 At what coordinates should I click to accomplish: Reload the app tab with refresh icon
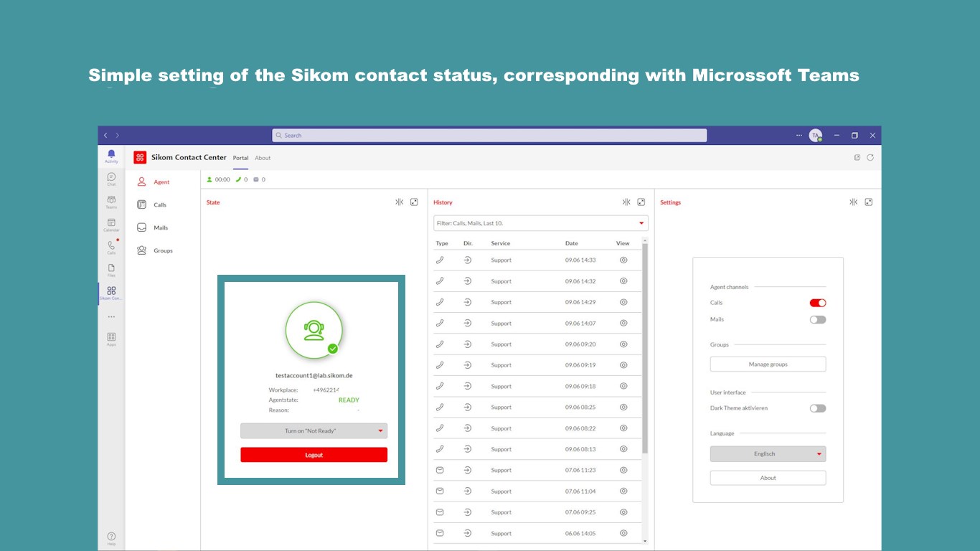pos(870,157)
